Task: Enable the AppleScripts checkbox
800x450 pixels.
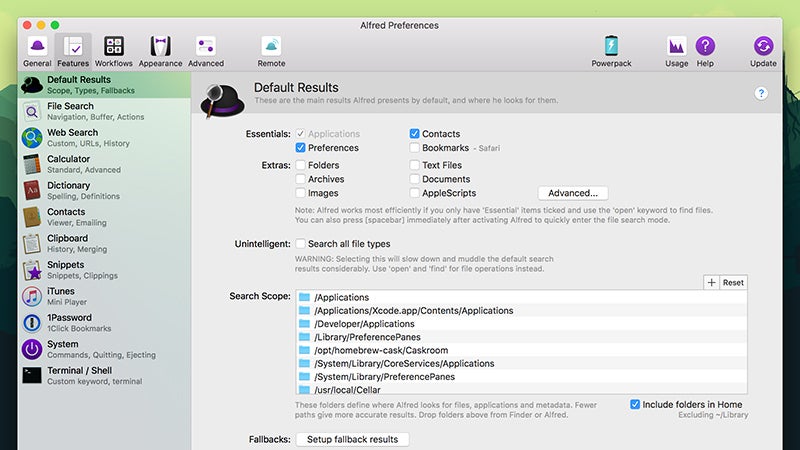Action: click(x=414, y=193)
